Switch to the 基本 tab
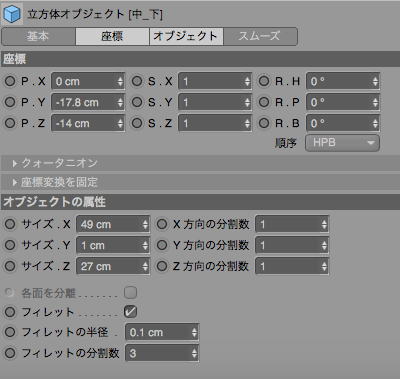Image resolution: width=400 pixels, height=379 pixels. 39,36
